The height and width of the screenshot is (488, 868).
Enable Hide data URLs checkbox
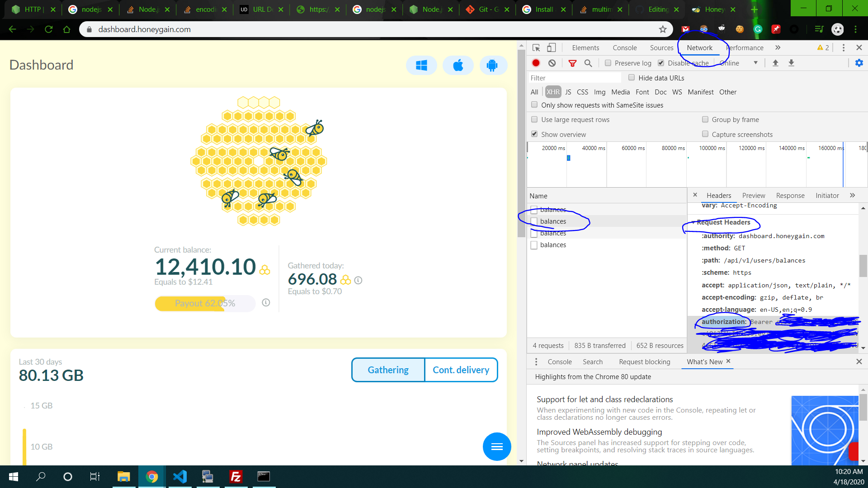(632, 78)
